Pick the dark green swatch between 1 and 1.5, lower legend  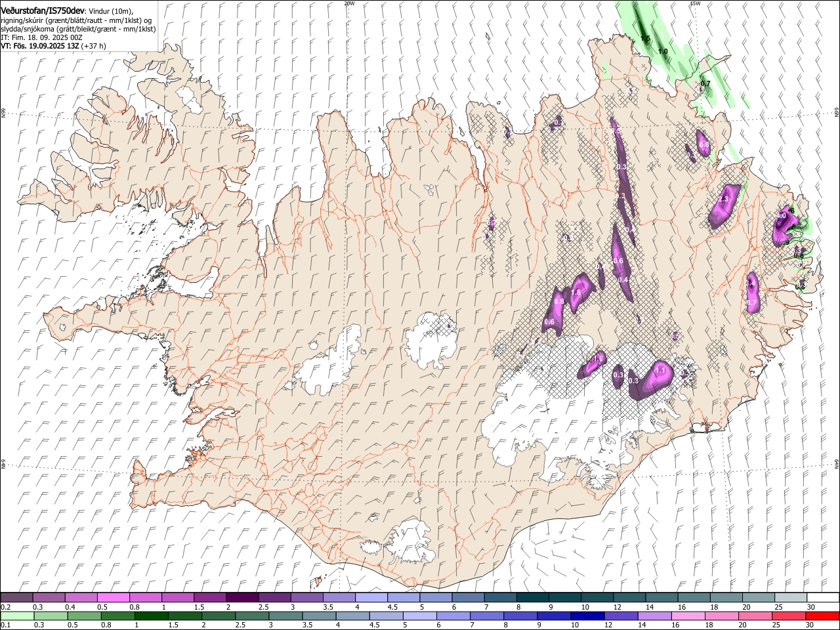tap(151, 616)
